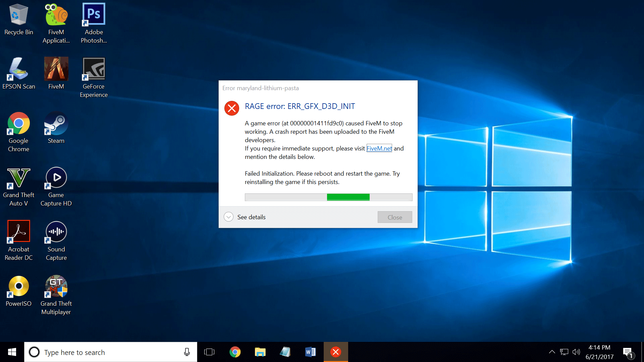The image size is (644, 362).
Task: Select the Grand Theft Auto V shortcut
Action: [x=19, y=186]
